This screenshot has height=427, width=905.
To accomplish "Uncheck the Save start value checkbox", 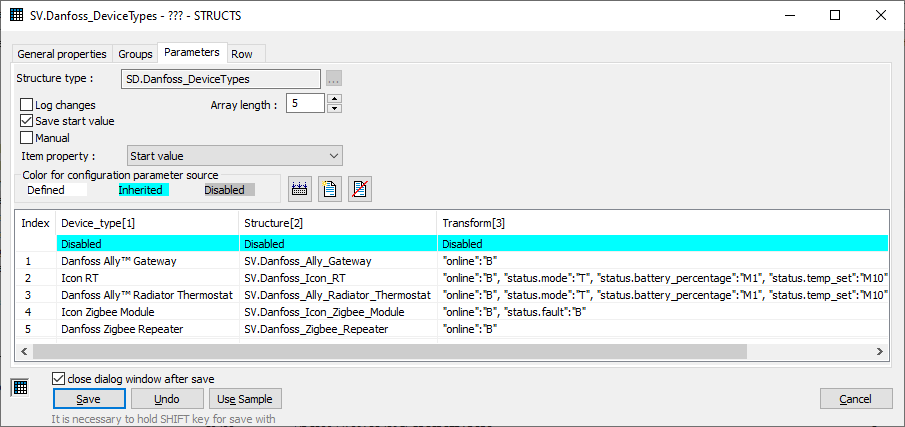I will [x=27, y=121].
